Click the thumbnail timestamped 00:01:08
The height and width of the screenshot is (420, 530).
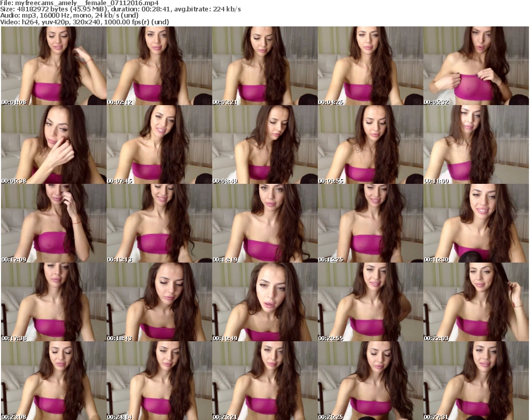tap(53, 66)
